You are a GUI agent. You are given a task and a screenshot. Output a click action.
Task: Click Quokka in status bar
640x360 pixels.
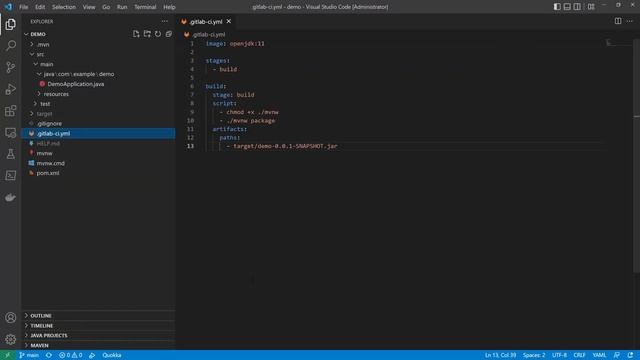[111, 355]
